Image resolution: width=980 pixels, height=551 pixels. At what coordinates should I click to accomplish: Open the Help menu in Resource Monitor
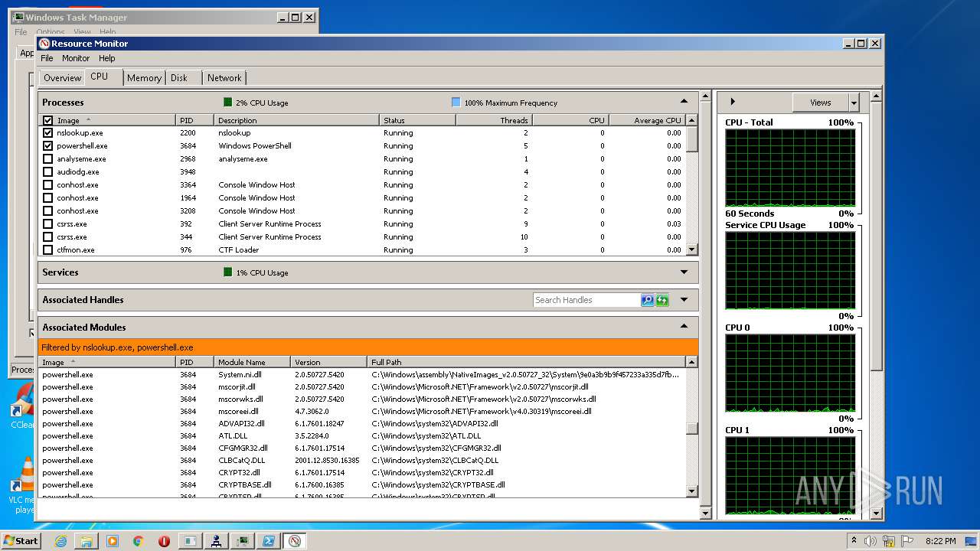pos(107,58)
